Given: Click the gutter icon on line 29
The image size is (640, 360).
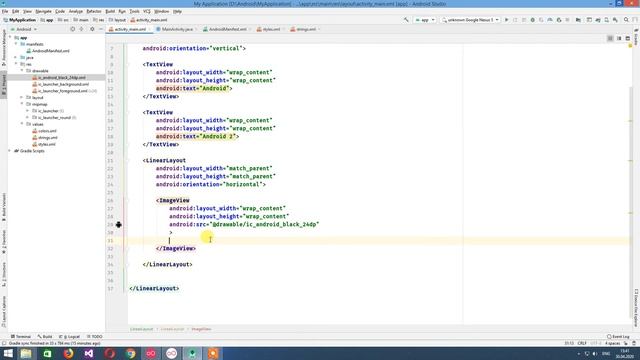Looking at the screenshot, I should [118, 224].
